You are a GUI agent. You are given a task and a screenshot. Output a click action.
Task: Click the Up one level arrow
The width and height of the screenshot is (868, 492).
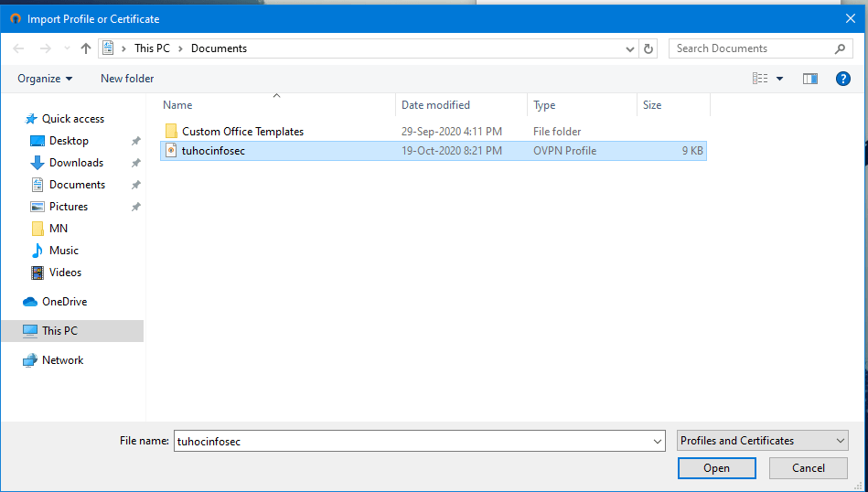[x=86, y=48]
